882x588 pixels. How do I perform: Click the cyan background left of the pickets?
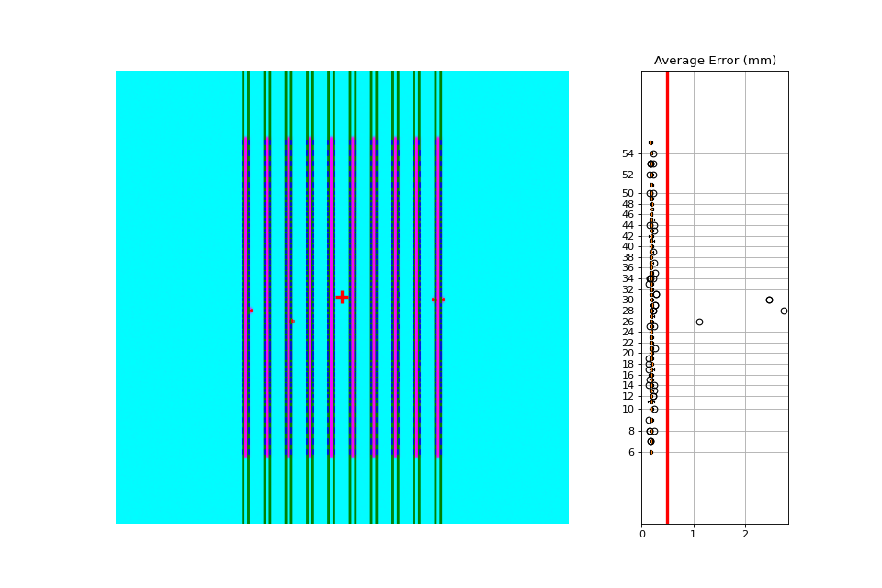tap(178, 297)
